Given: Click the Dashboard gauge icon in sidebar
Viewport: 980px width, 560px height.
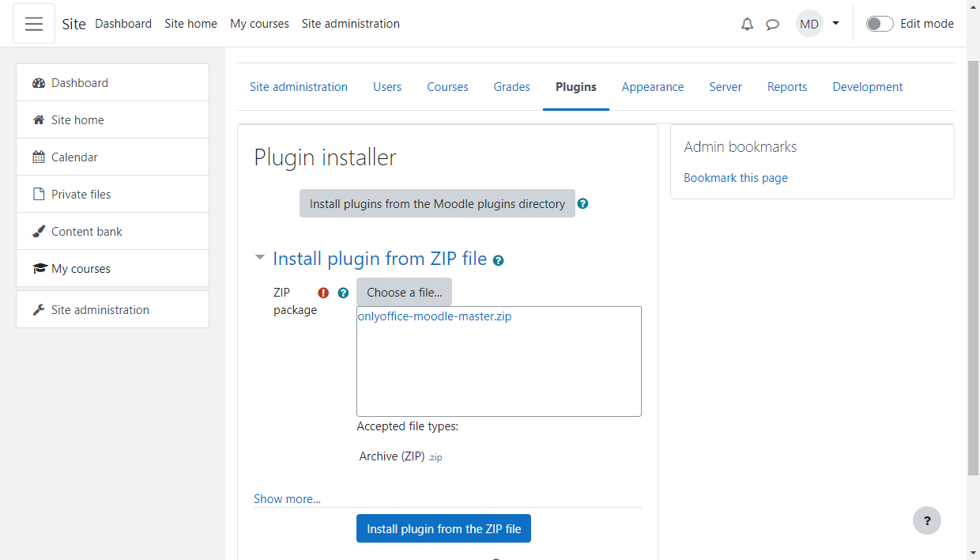Looking at the screenshot, I should tap(39, 83).
